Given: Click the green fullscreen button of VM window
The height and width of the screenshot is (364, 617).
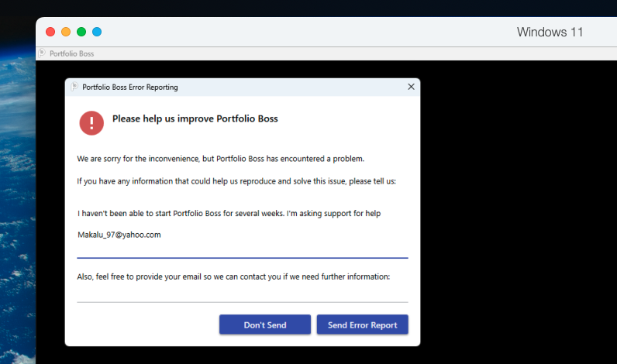Looking at the screenshot, I should pyautogui.click(x=81, y=32).
